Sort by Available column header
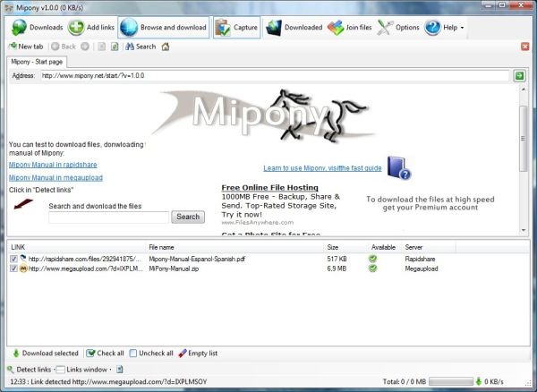 pos(384,247)
